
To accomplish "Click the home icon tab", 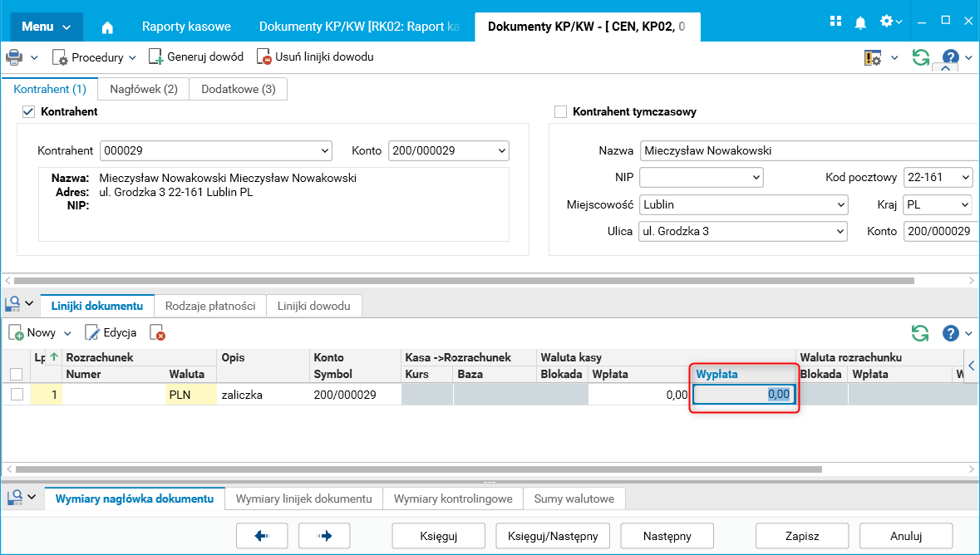I will click(x=107, y=27).
